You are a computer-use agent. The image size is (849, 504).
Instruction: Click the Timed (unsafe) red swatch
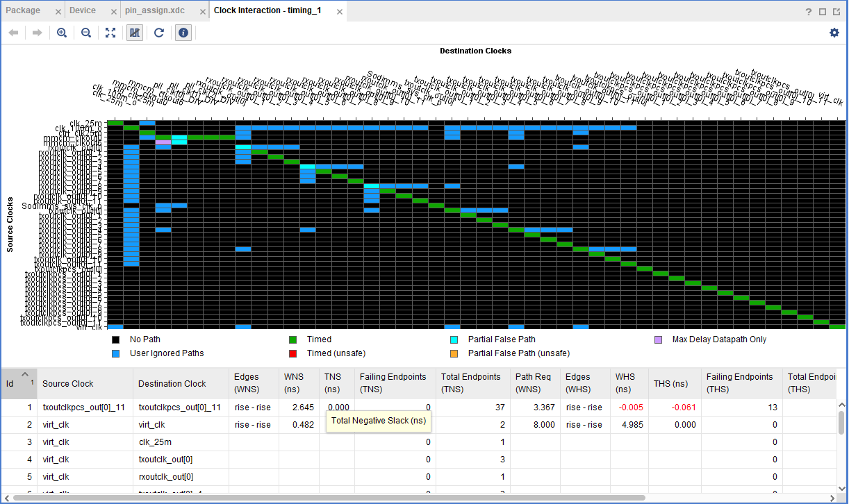[x=293, y=353]
